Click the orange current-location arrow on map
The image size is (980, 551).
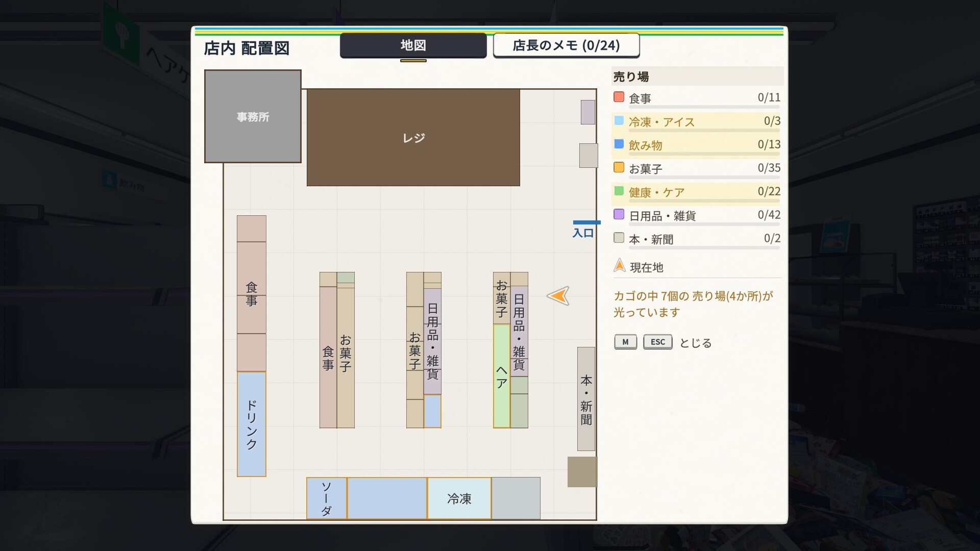point(558,296)
